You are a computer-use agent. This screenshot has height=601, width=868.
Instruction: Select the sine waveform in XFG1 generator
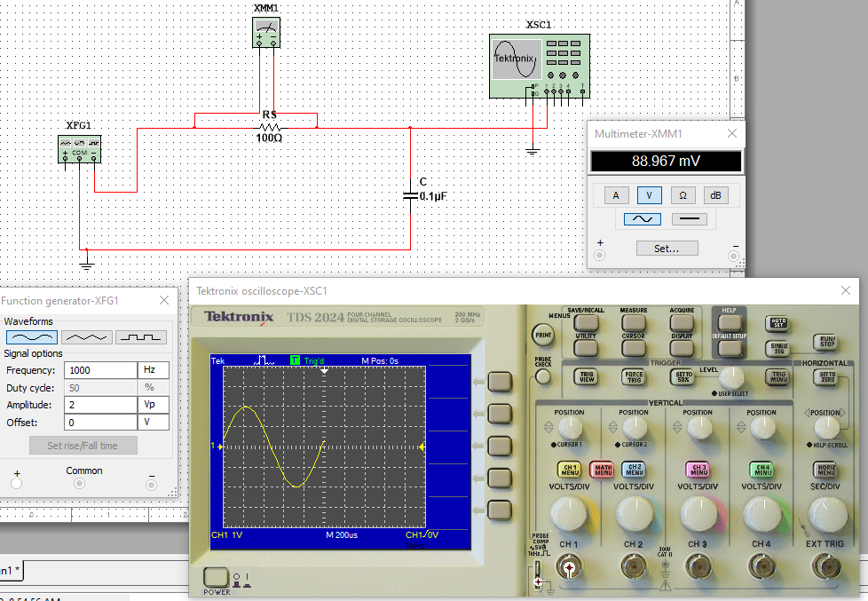point(31,337)
